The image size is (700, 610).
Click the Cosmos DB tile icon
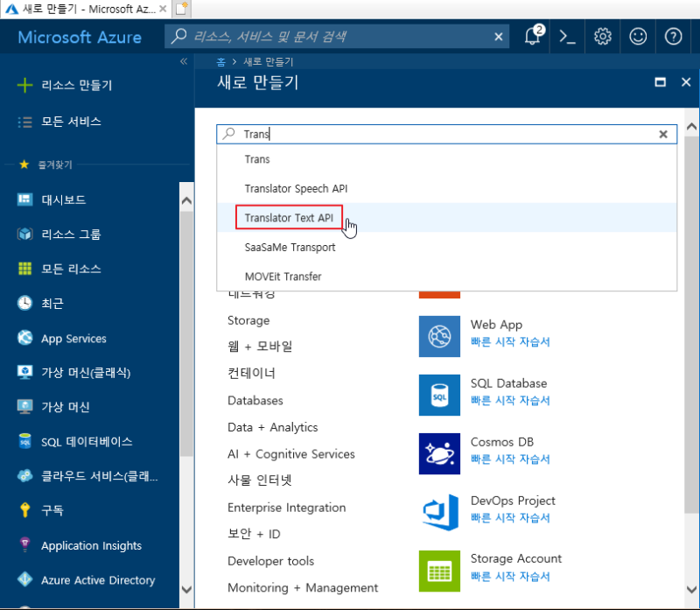(x=439, y=453)
